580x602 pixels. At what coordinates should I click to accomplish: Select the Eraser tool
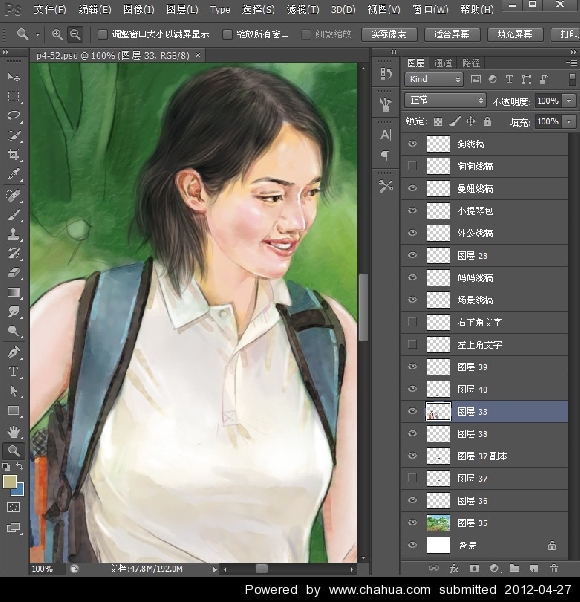(x=13, y=273)
